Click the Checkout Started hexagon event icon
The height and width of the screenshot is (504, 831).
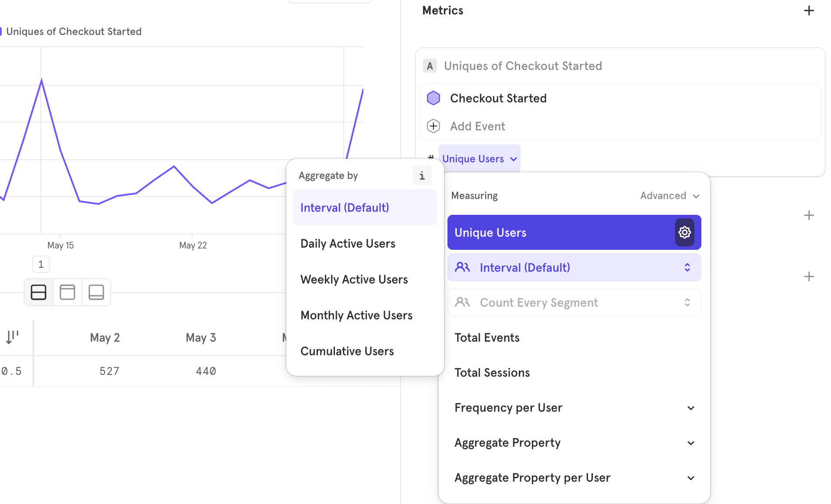(433, 98)
